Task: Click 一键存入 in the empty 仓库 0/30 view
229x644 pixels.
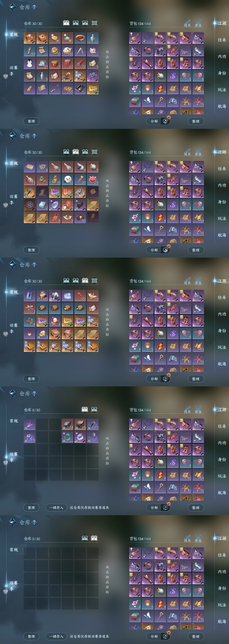Action: pyautogui.click(x=56, y=636)
